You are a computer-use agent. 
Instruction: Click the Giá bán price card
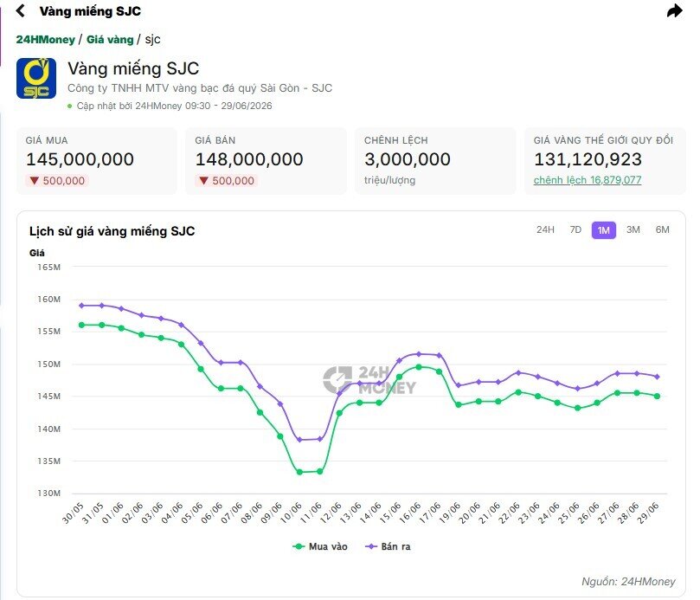266,161
